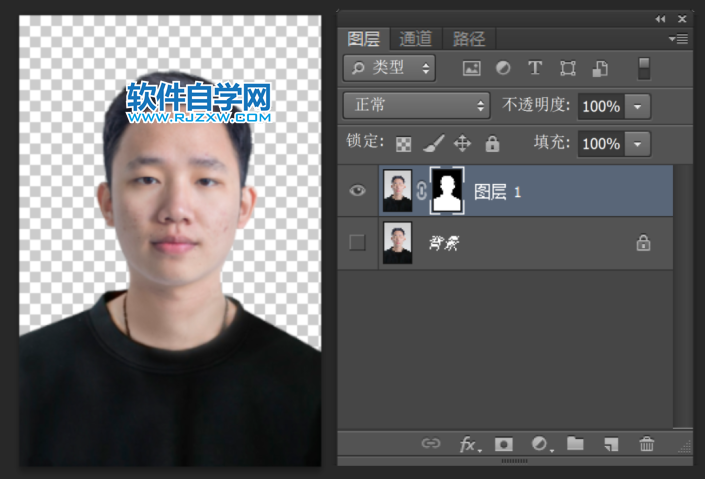The height and width of the screenshot is (479, 705).
Task: Select the 背景 layer thumbnail
Action: 397,243
